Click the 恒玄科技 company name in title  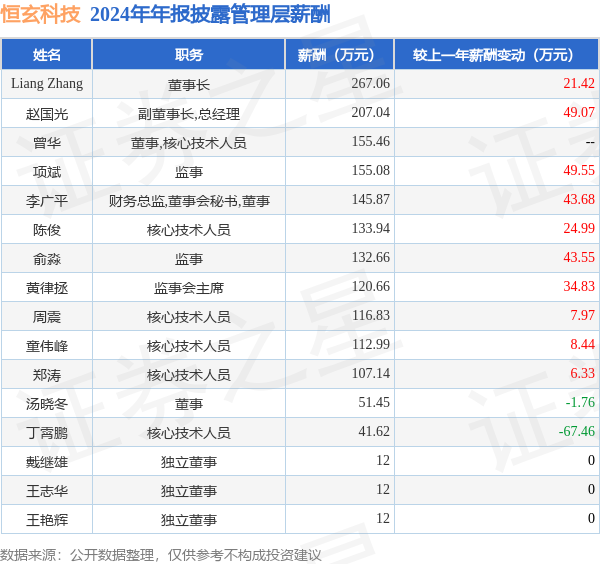coord(41,14)
